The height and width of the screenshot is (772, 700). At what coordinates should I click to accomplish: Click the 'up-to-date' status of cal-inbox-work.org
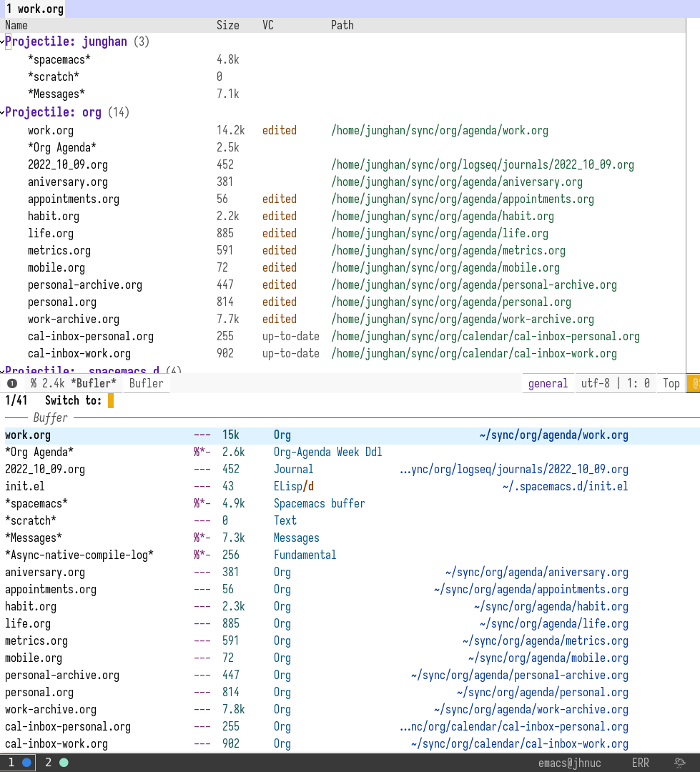pos(290,354)
